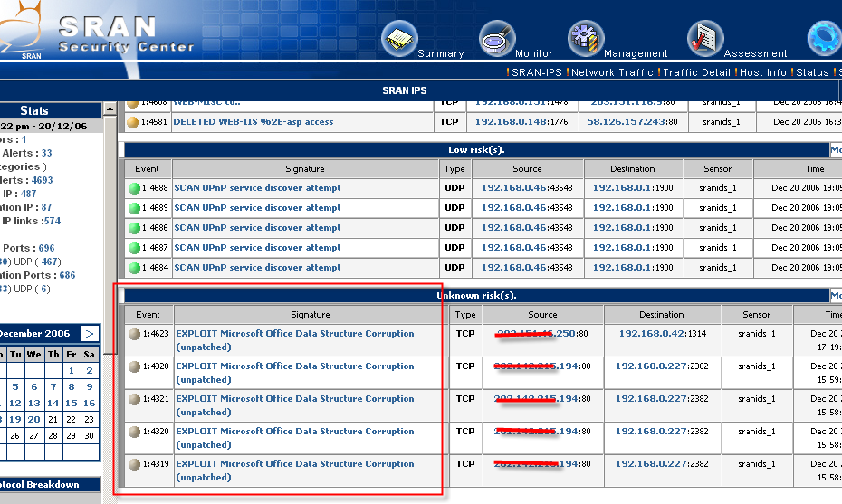Screen dimensions: 842x504
Task: Open EXPLOIT Microsoft Office signature for event 1:4319
Action: (x=295, y=471)
